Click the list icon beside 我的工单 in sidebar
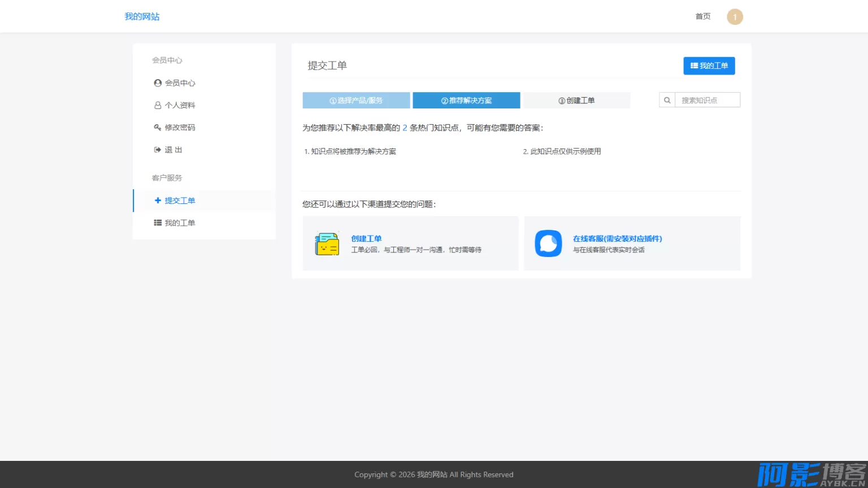Image resolution: width=868 pixels, height=488 pixels. click(158, 223)
